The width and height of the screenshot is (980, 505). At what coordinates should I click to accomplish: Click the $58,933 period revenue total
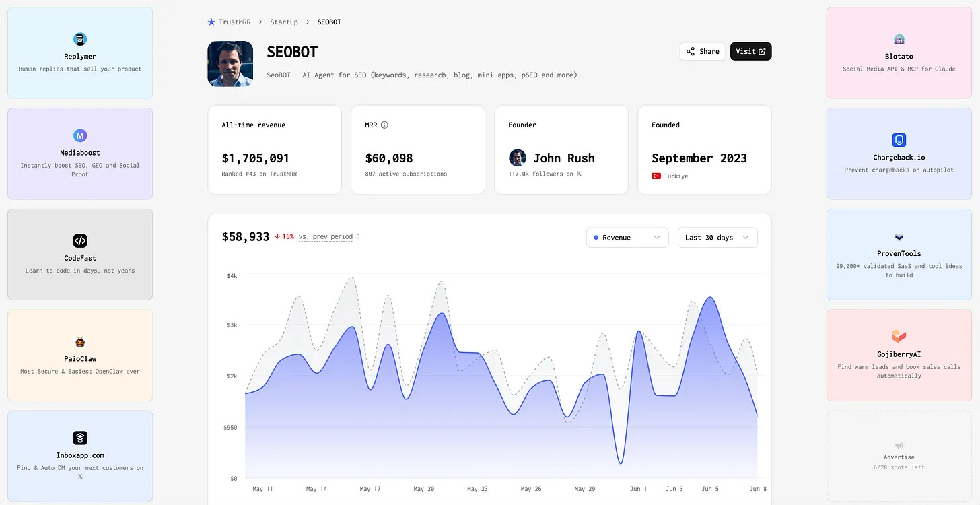tap(246, 237)
